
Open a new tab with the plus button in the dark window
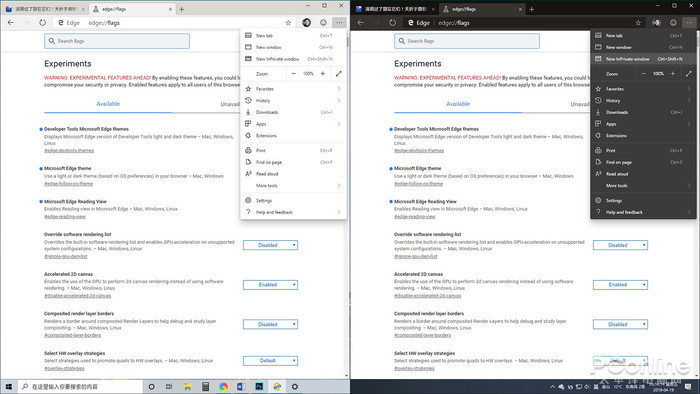click(531, 9)
